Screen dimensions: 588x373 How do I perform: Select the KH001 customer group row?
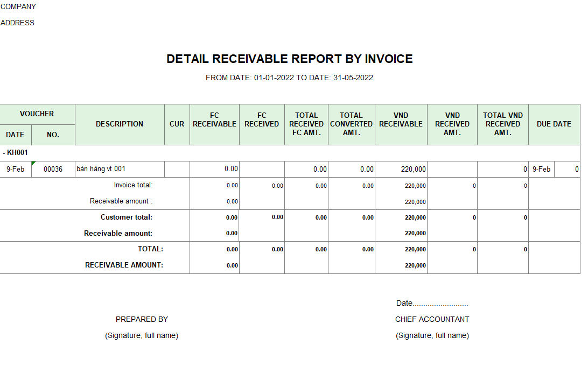click(290, 153)
